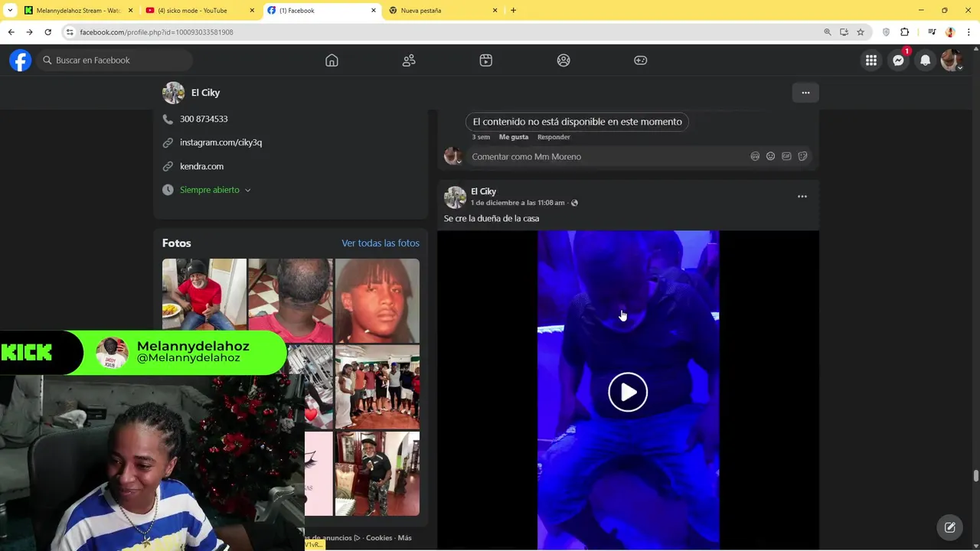
Task: Open tab search dropdown arrow
Action: (x=9, y=11)
